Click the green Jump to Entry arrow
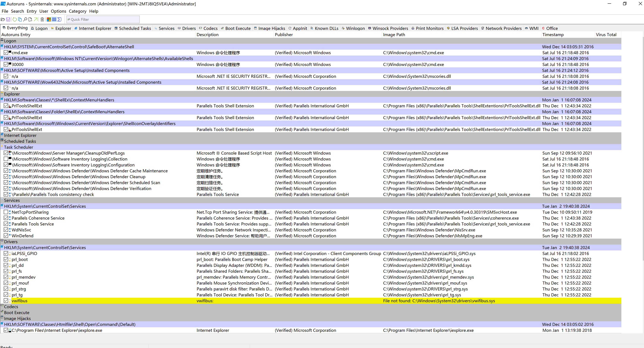This screenshot has height=348, width=644. (x=36, y=19)
